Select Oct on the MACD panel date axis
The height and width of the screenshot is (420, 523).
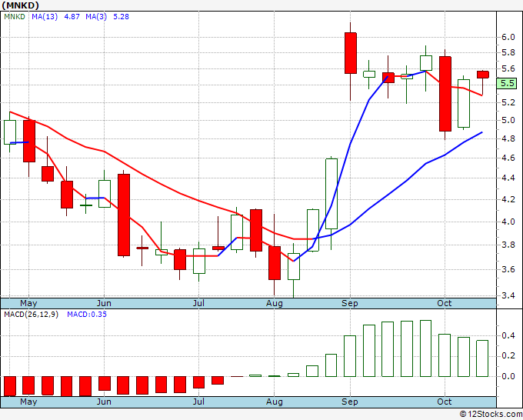[445, 402]
